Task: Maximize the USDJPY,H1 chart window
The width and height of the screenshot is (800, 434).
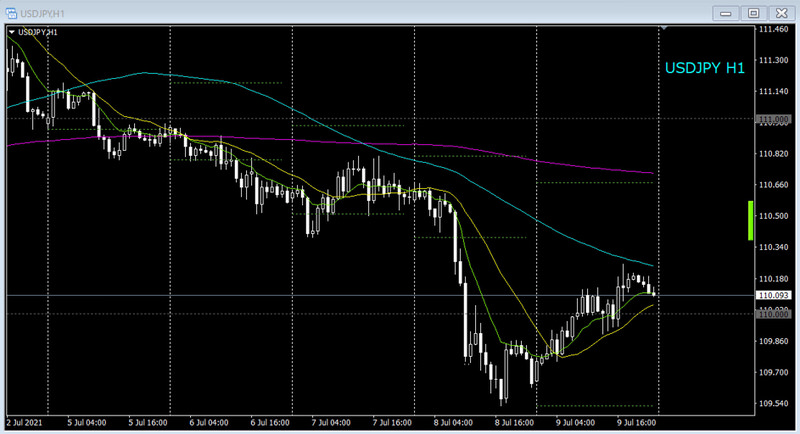Action: [x=752, y=12]
